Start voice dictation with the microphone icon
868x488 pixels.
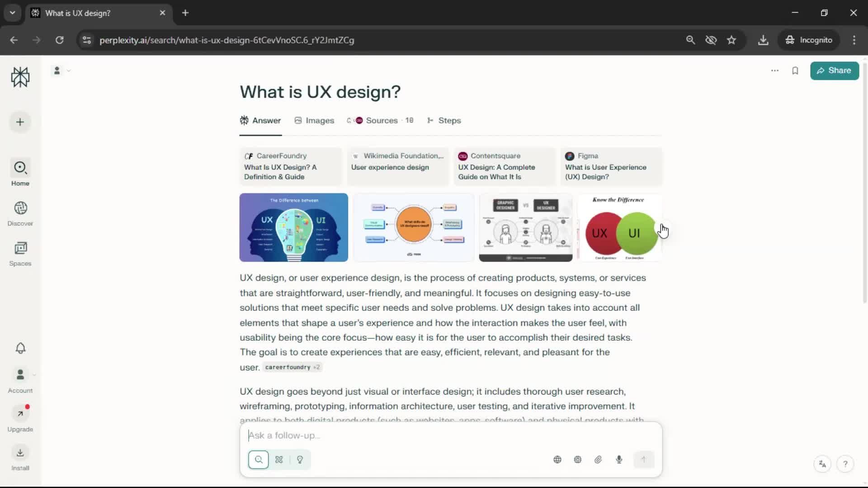(619, 460)
